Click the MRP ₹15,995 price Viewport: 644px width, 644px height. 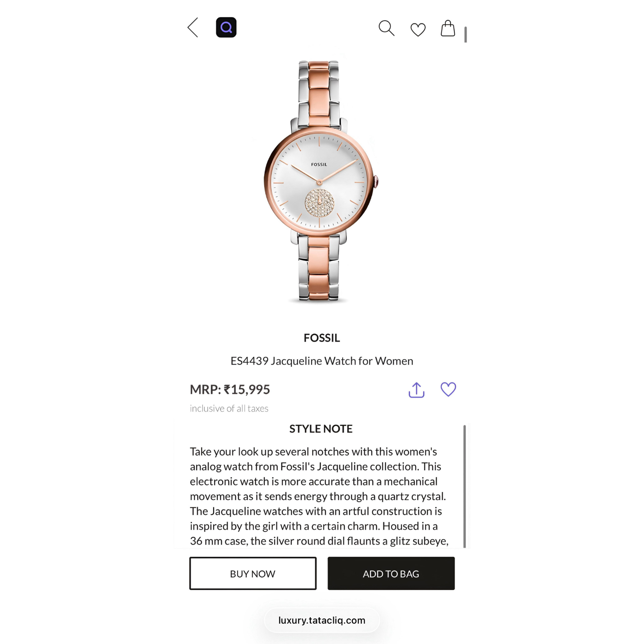coord(230,389)
